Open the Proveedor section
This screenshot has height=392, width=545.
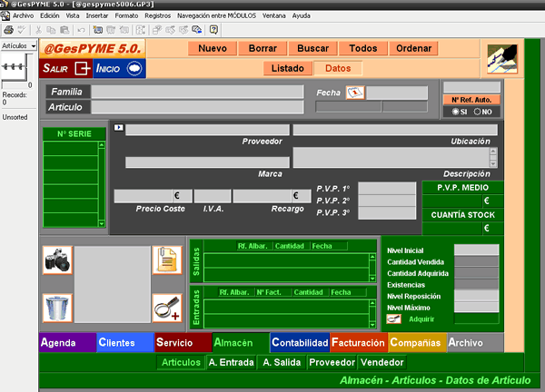[332, 362]
